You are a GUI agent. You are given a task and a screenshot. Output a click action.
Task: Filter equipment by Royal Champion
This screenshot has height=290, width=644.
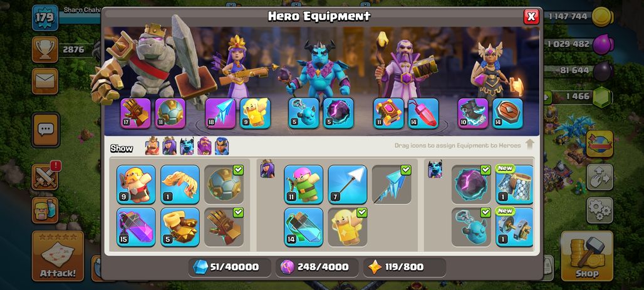pos(222,146)
